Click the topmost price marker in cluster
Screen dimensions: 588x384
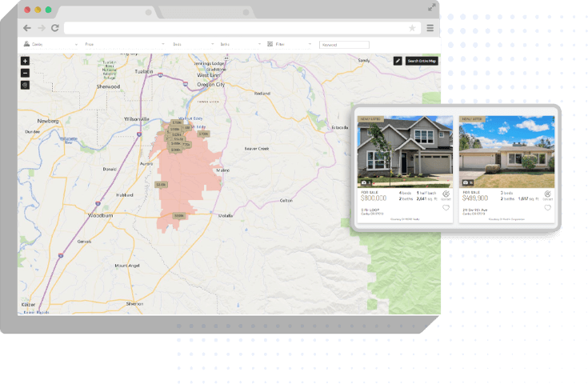point(177,122)
